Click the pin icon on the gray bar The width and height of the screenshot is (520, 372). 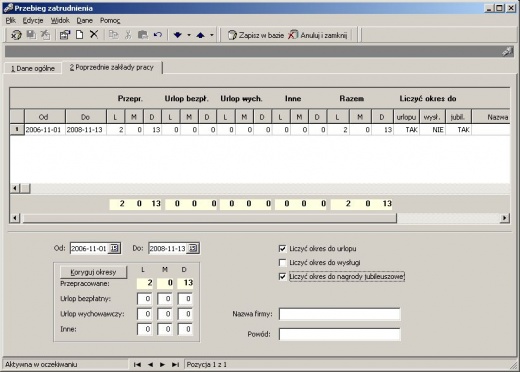[x=507, y=51]
